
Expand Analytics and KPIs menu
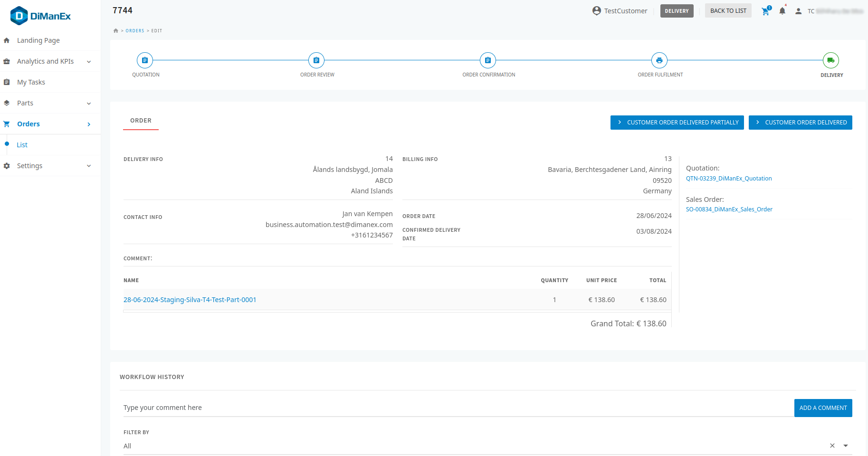[x=89, y=62]
